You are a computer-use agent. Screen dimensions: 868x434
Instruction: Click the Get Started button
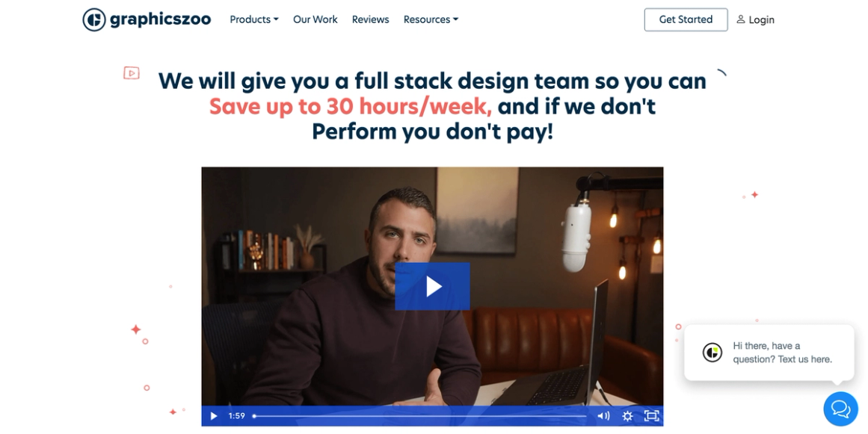(686, 19)
